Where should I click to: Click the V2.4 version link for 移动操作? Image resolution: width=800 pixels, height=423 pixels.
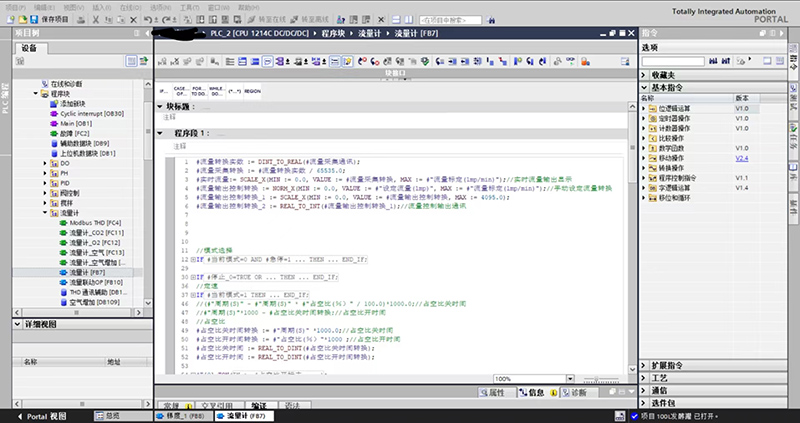click(x=742, y=158)
